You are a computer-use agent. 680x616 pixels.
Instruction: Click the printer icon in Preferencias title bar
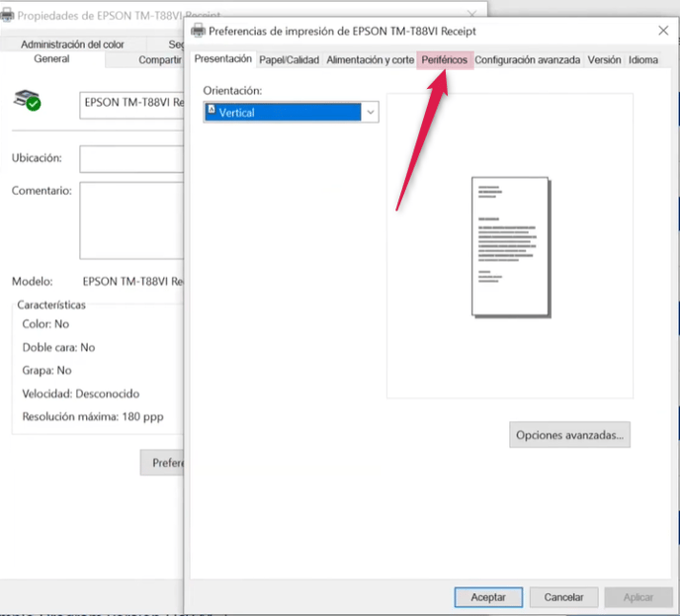[199, 31]
